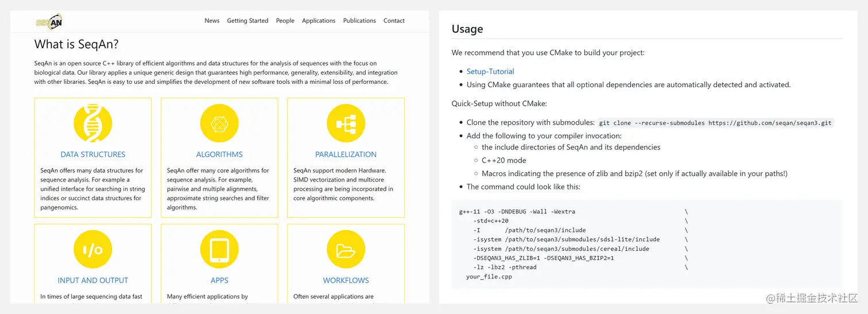Viewport: 868px width, 314px height.
Task: Click the 'Macros indicating the presence of zlib' bullet
Action: (634, 173)
